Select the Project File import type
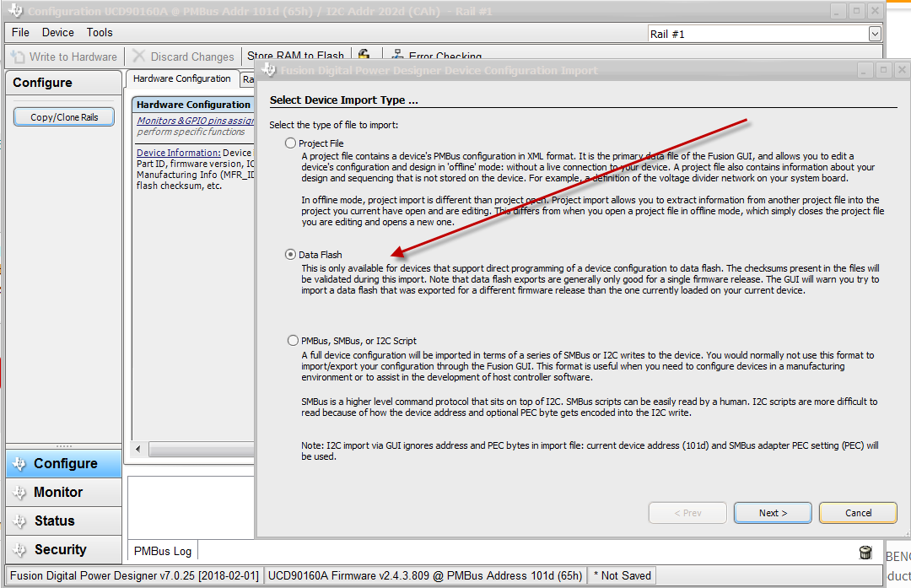This screenshot has width=911, height=588. click(x=290, y=143)
